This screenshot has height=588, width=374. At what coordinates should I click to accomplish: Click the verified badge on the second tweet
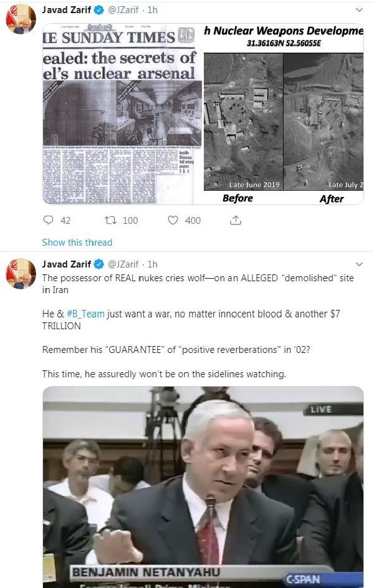[99, 264]
